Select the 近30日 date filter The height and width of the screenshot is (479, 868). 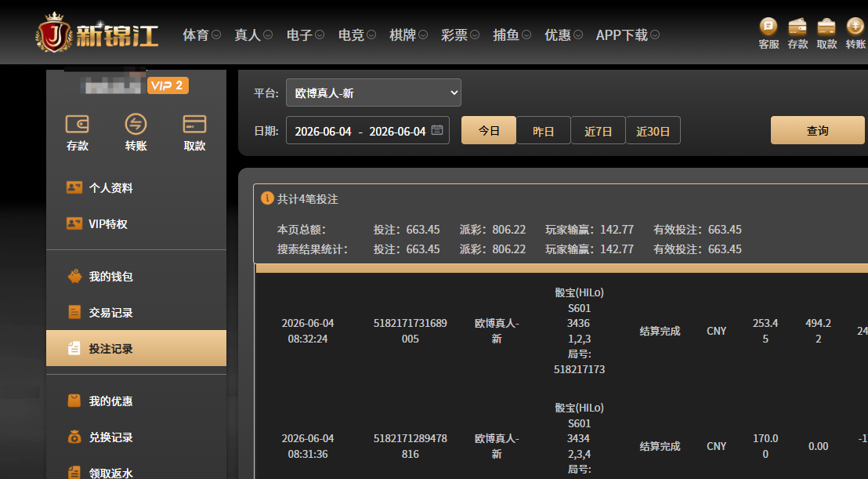pyautogui.click(x=653, y=131)
